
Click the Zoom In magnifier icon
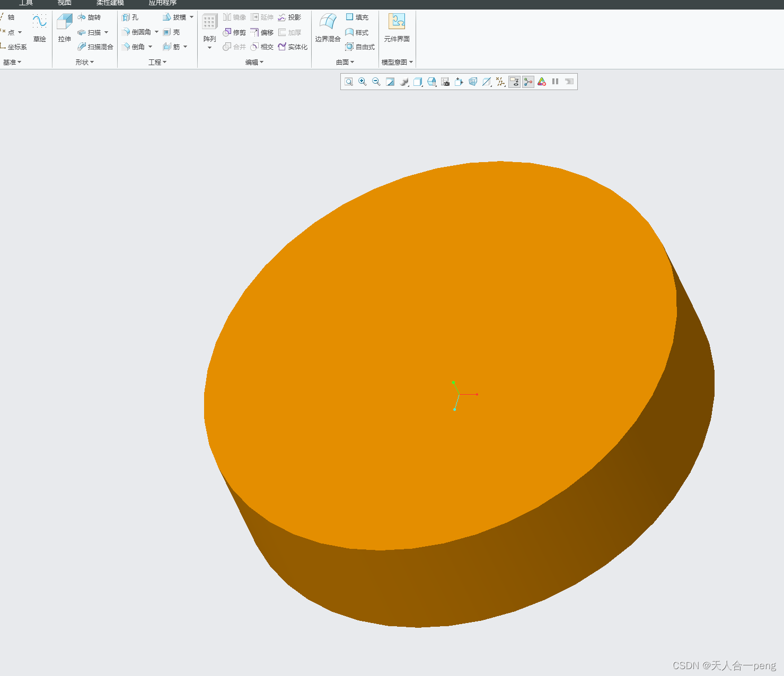coord(363,82)
